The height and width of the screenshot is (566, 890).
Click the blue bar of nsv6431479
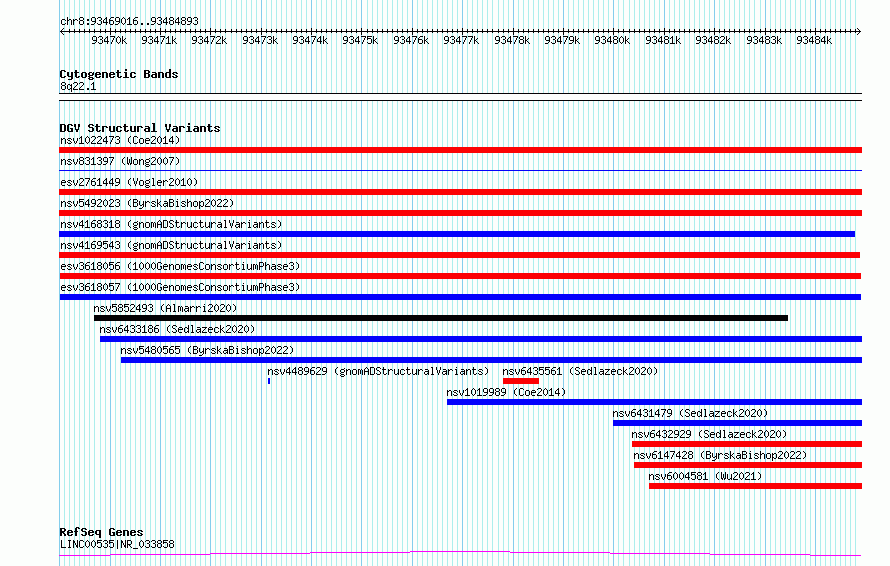(x=737, y=423)
